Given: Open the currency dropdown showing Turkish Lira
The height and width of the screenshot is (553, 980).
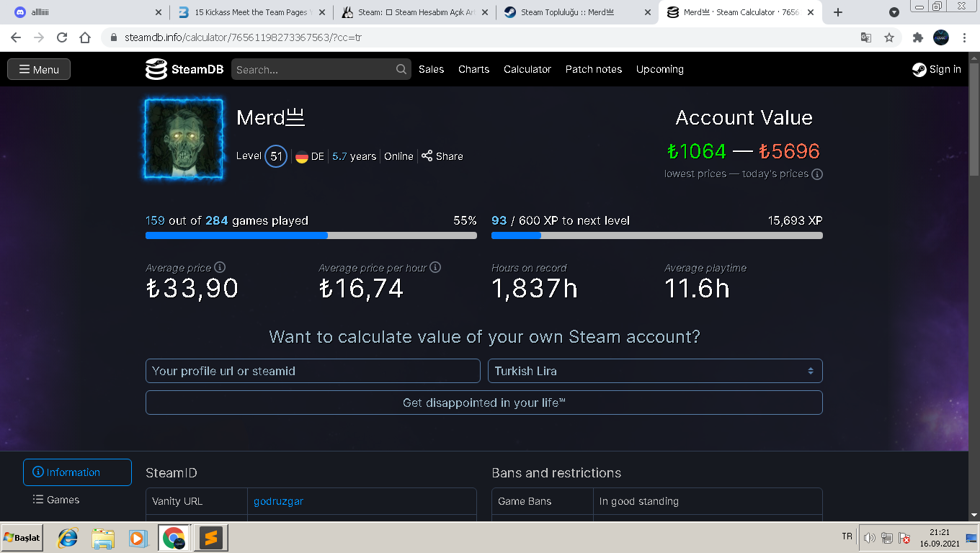Looking at the screenshot, I should (x=655, y=371).
